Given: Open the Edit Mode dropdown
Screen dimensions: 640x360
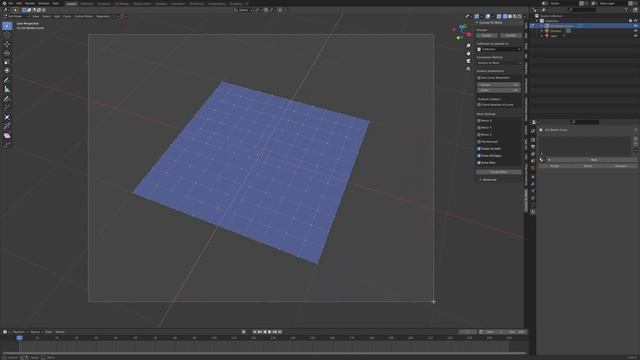Looking at the screenshot, I should click(16, 16).
